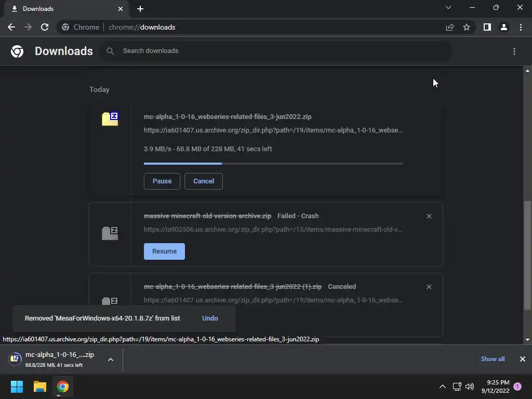The width and height of the screenshot is (532, 399).
Task: Open the tab search chevron
Action: pos(448,7)
